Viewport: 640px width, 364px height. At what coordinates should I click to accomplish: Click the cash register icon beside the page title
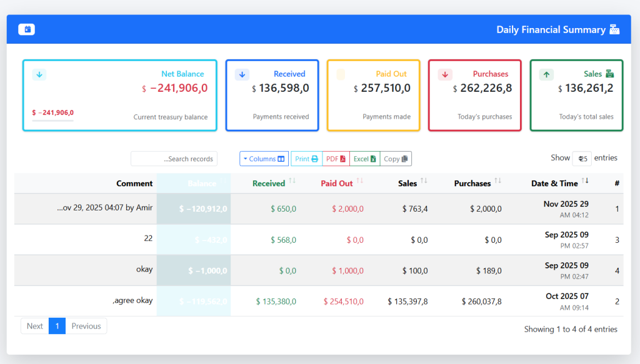tap(614, 29)
